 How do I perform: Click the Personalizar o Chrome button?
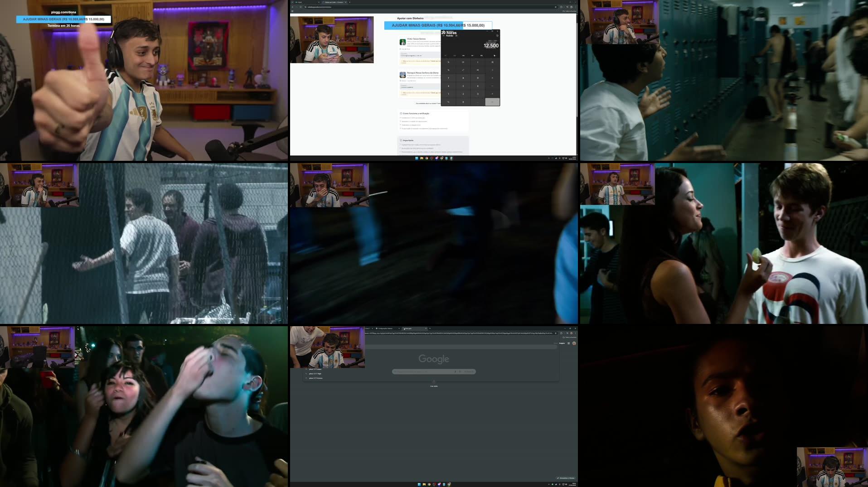[564, 478]
